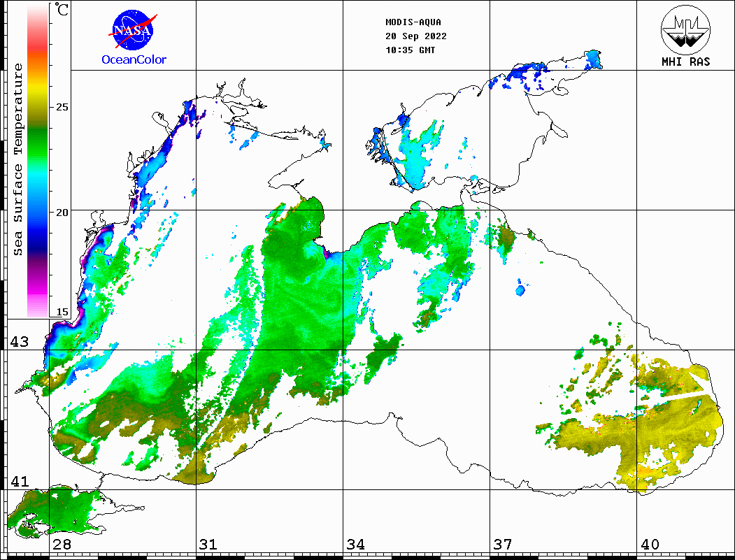Click the NASA meatball logo

coord(133,31)
